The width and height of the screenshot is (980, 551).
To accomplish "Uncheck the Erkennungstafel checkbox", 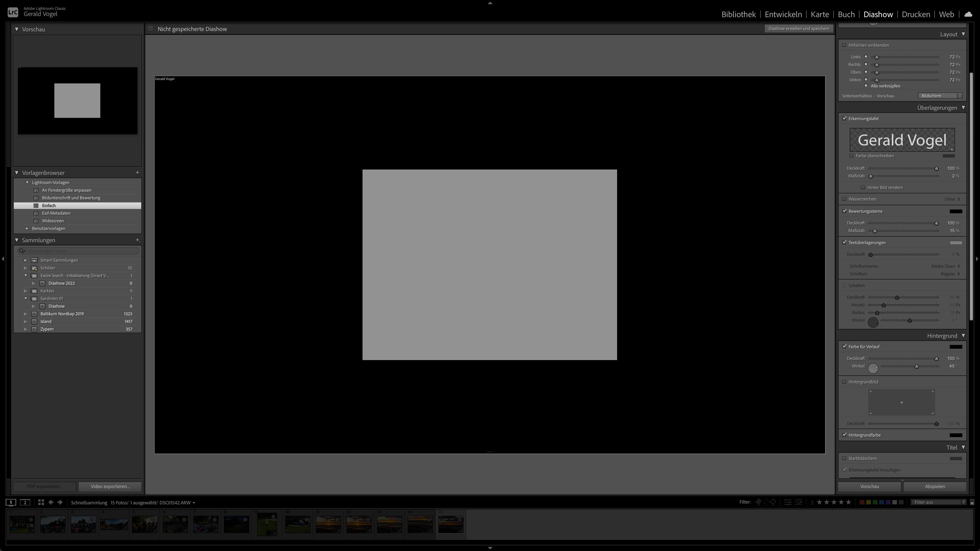I will click(x=844, y=118).
